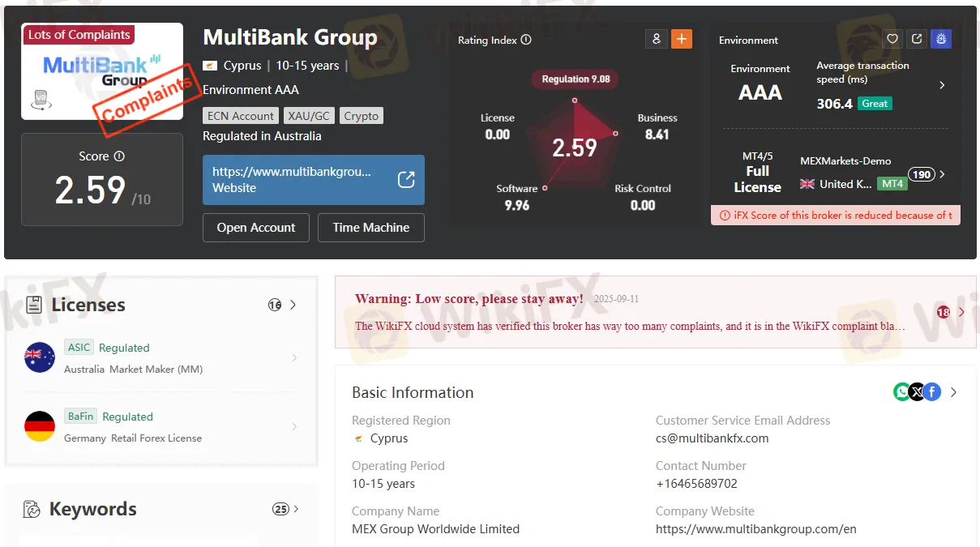Click the Rating Index info icon
Image resolution: width=980 pixels, height=547 pixels.
click(x=526, y=40)
